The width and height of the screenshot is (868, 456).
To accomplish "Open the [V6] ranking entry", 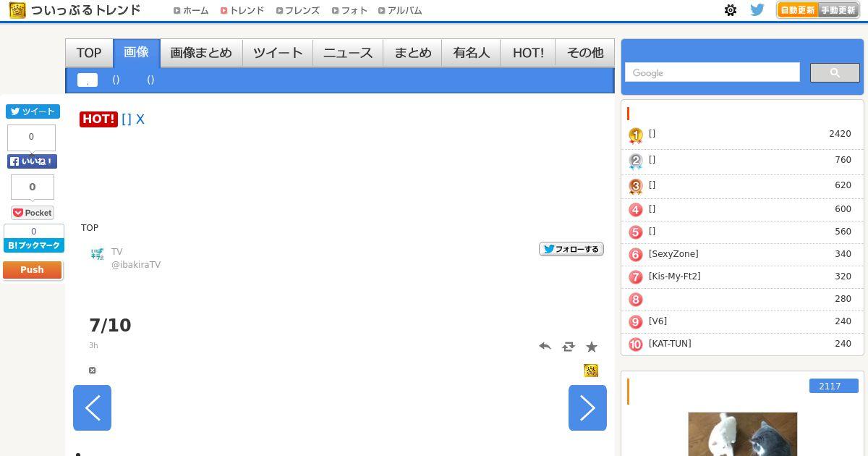I will click(x=658, y=321).
